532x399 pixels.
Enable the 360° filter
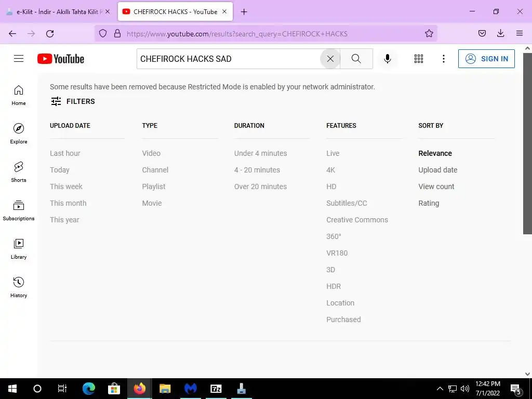click(334, 236)
